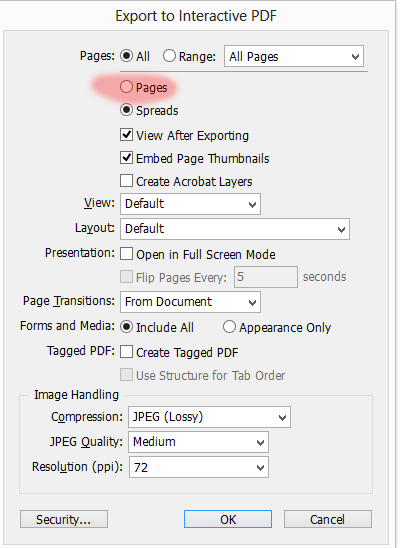Change the JPEG Quality dropdown
Screen dimensions: 408x548
pyautogui.click(x=198, y=442)
